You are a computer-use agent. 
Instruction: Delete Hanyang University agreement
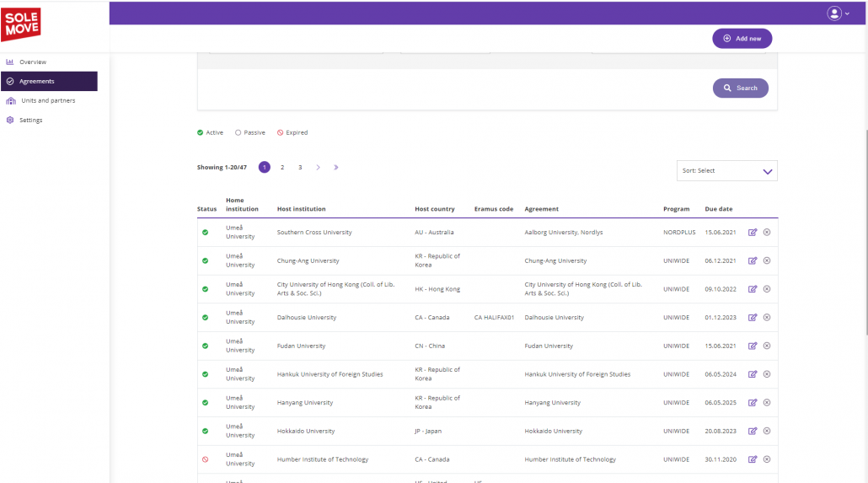point(767,403)
